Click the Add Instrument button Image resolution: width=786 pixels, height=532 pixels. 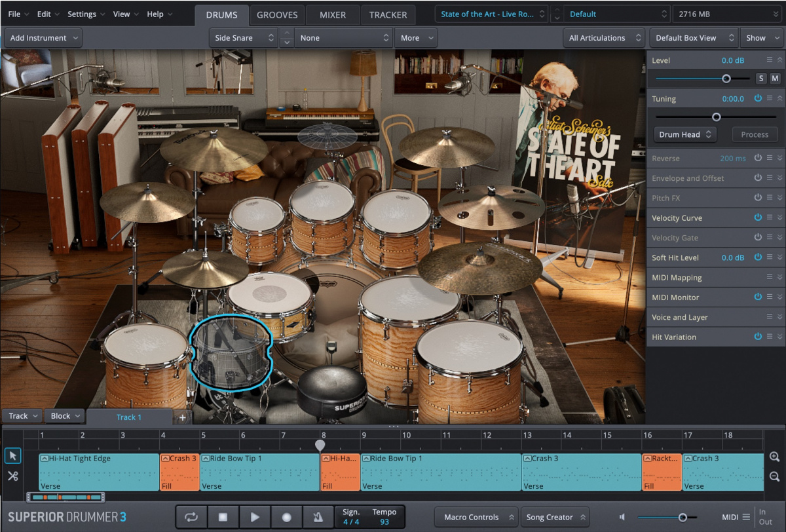coord(42,37)
